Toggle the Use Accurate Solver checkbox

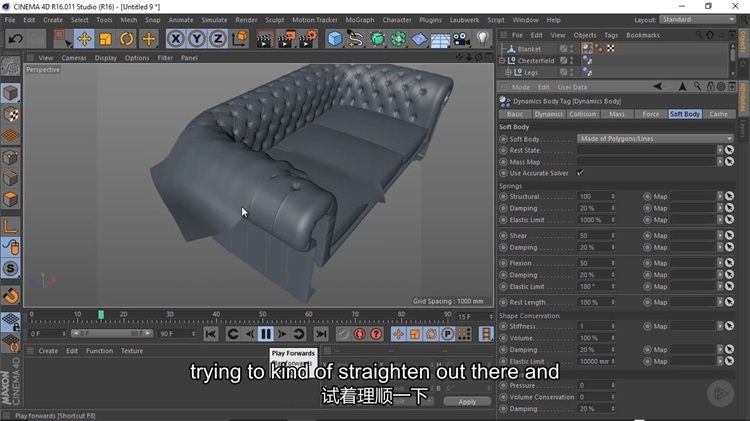point(581,173)
